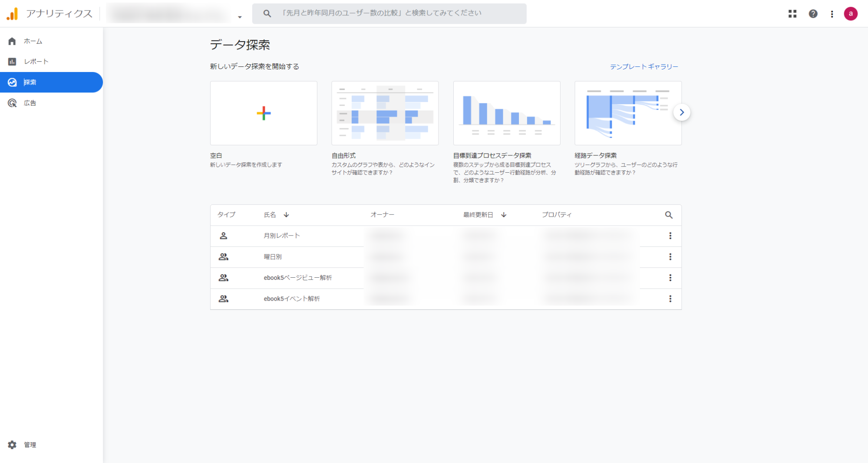Click the advertising icon in the sidebar
868x463 pixels.
[x=12, y=103]
